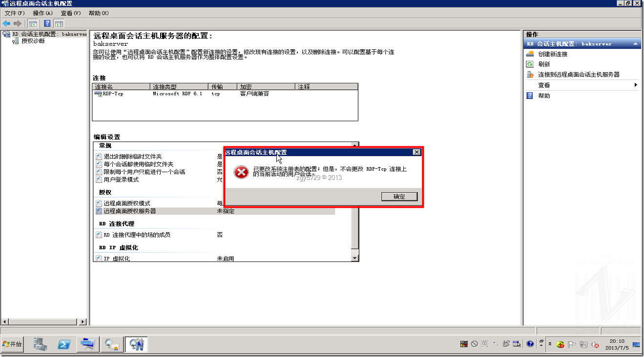The width and height of the screenshot is (644, 357).
Task: Toggle the show/hide action pane toolbar icon
Action: [59, 23]
